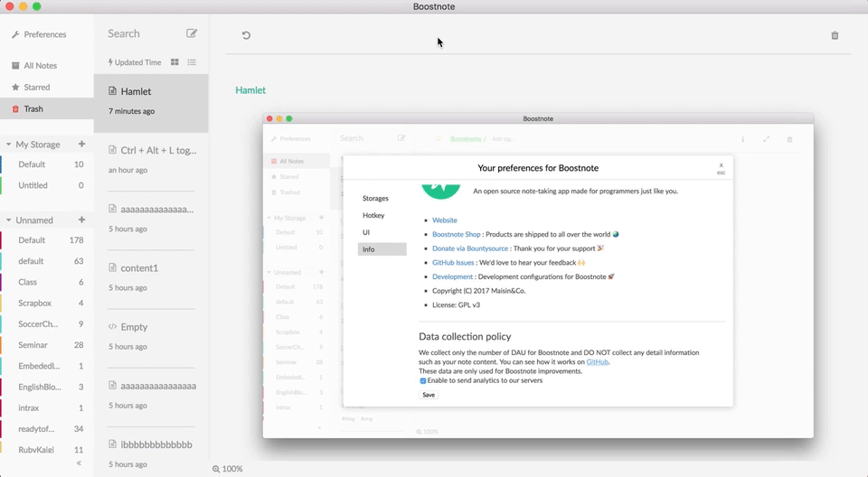
Task: Open the Donate via Bountysource link
Action: coord(470,248)
